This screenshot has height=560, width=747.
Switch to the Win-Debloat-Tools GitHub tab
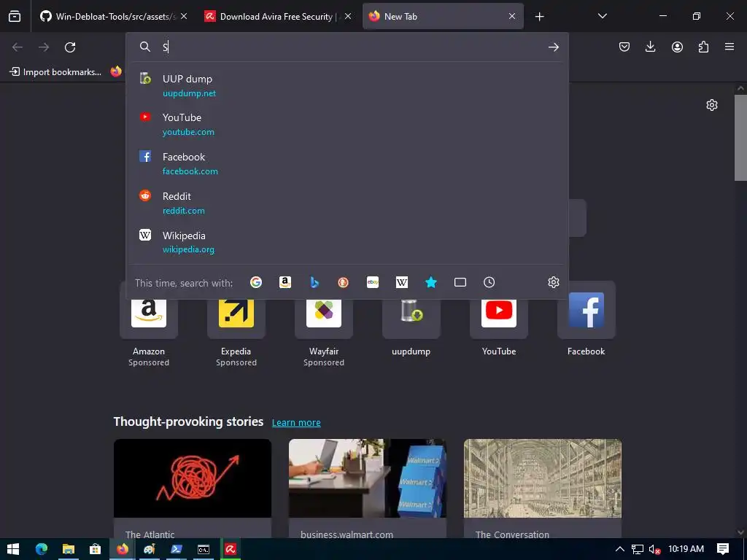[113, 16]
